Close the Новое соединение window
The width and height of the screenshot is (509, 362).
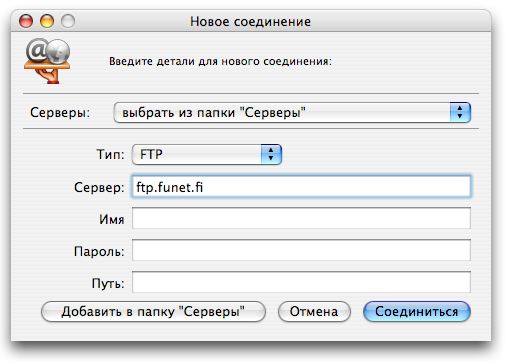pyautogui.click(x=26, y=21)
